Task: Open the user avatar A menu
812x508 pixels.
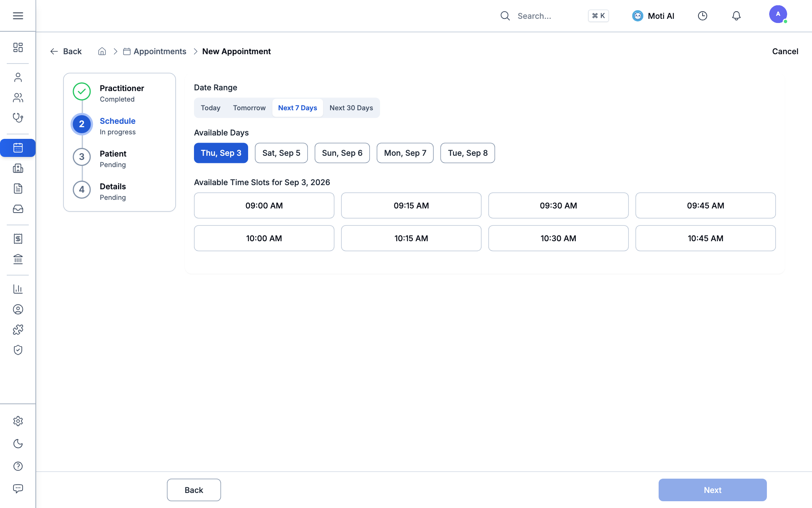Action: point(778,14)
